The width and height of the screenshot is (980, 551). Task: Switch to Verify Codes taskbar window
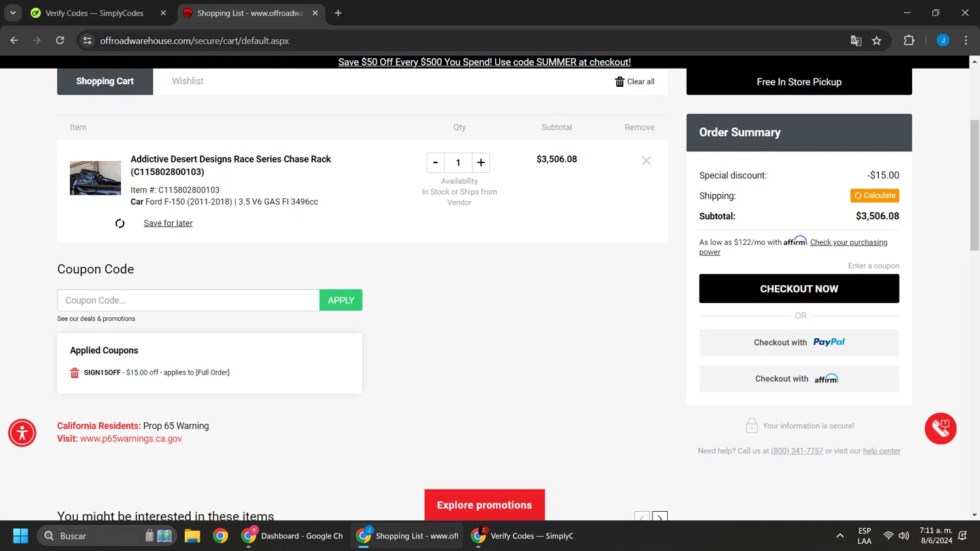pyautogui.click(x=522, y=536)
